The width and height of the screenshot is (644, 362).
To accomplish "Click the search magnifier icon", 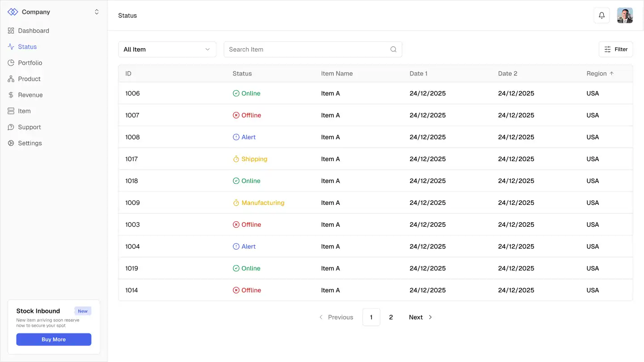I will point(393,50).
